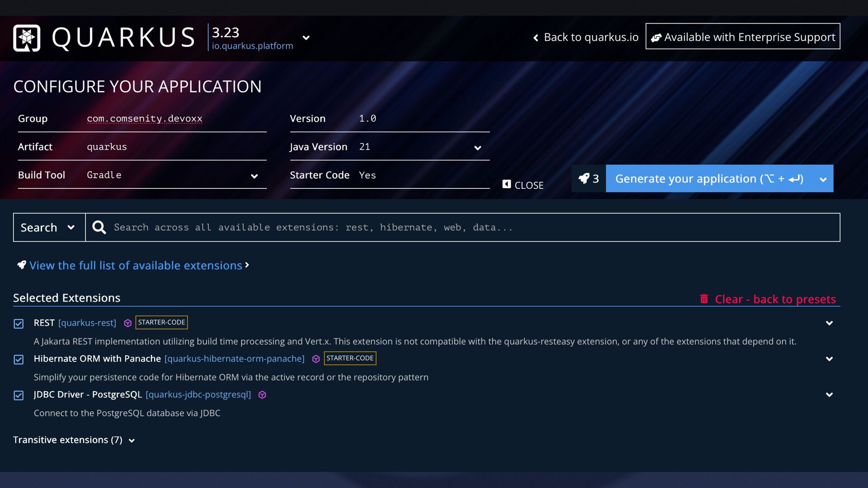Click the trash icon beside Clear presets
The image size is (868, 488).
704,299
